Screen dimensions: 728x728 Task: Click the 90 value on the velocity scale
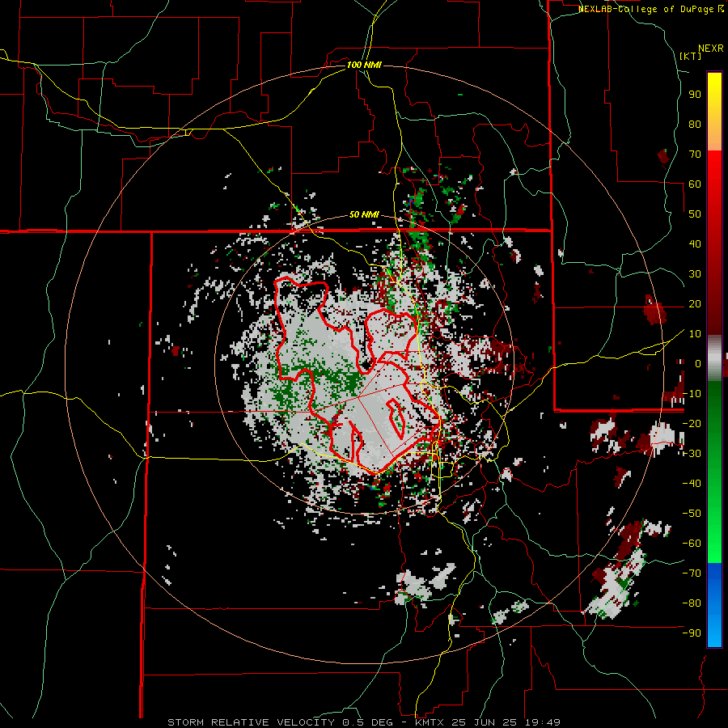[x=695, y=95]
